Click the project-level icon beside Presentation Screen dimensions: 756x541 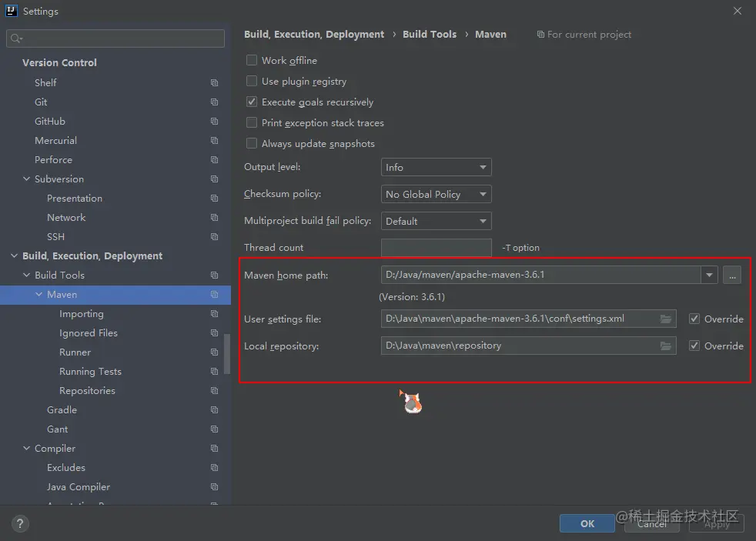click(215, 199)
